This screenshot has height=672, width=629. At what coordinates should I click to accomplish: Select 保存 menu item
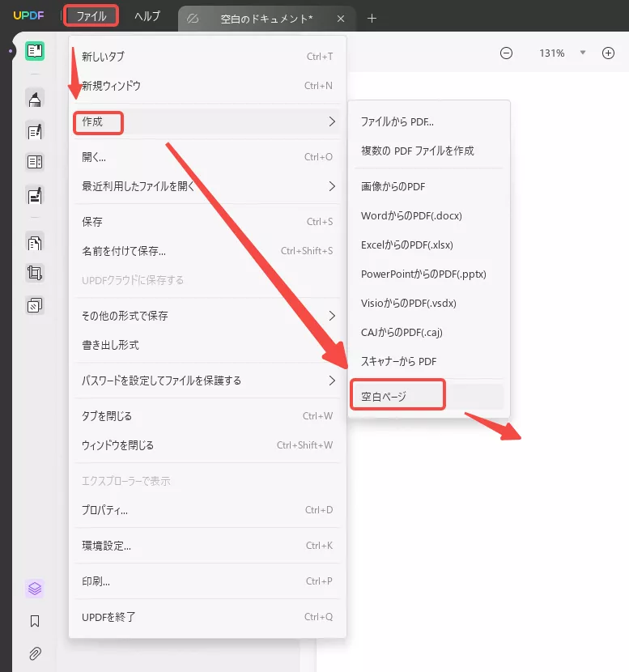pos(207,222)
